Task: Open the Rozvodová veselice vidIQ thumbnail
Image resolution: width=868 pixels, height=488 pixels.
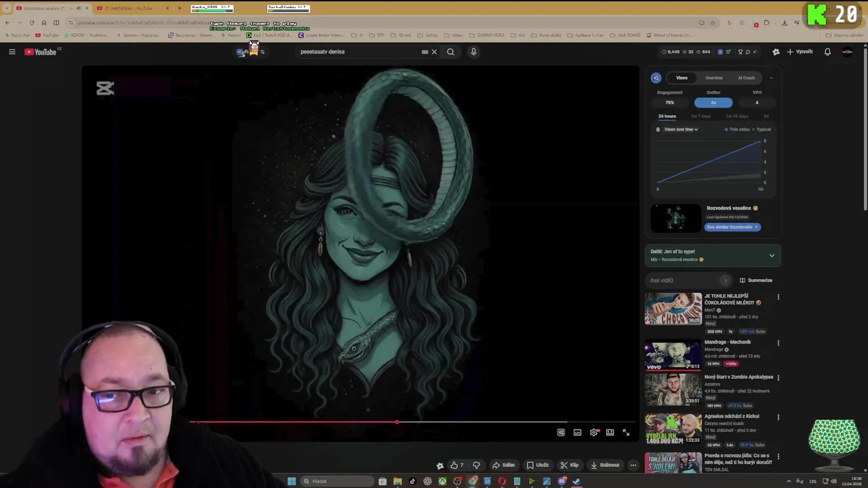Action: pyautogui.click(x=675, y=218)
